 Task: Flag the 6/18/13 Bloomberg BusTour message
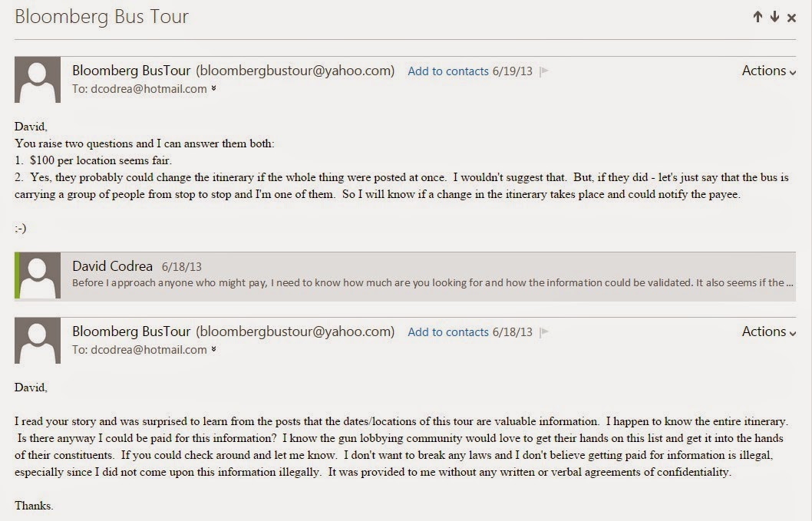click(544, 332)
